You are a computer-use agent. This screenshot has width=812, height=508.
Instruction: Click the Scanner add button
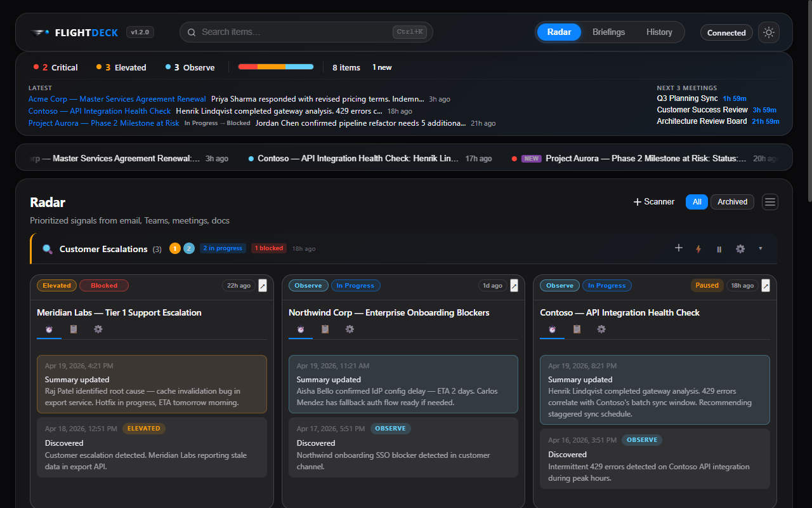click(x=654, y=202)
